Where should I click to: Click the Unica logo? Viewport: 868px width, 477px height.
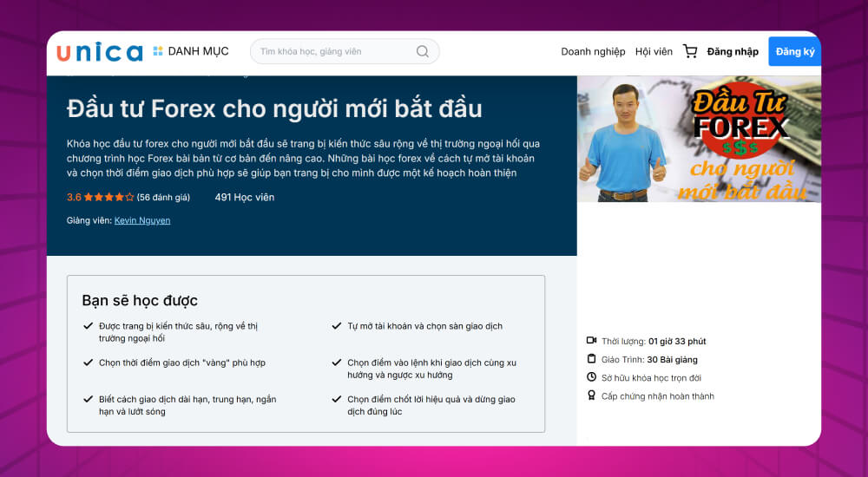point(100,52)
